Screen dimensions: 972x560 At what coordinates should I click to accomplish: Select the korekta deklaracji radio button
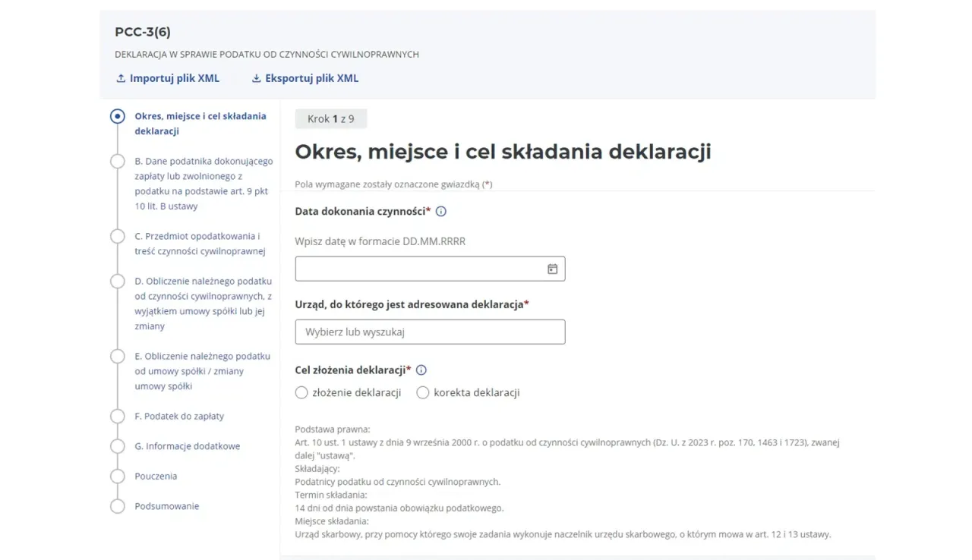422,392
